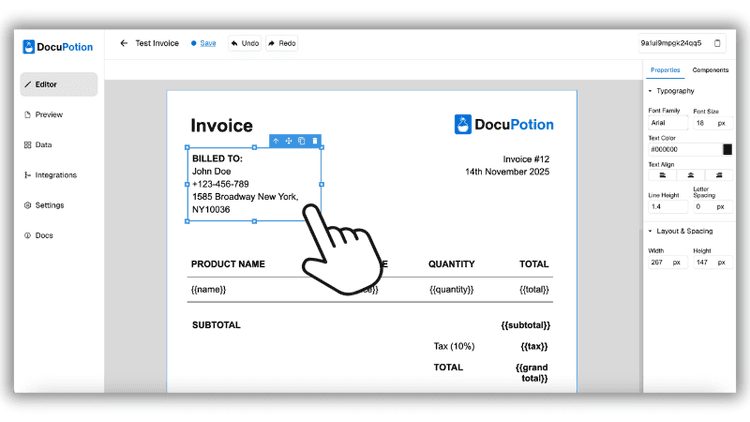Go to Data in the sidebar
750x422 pixels.
(43, 145)
